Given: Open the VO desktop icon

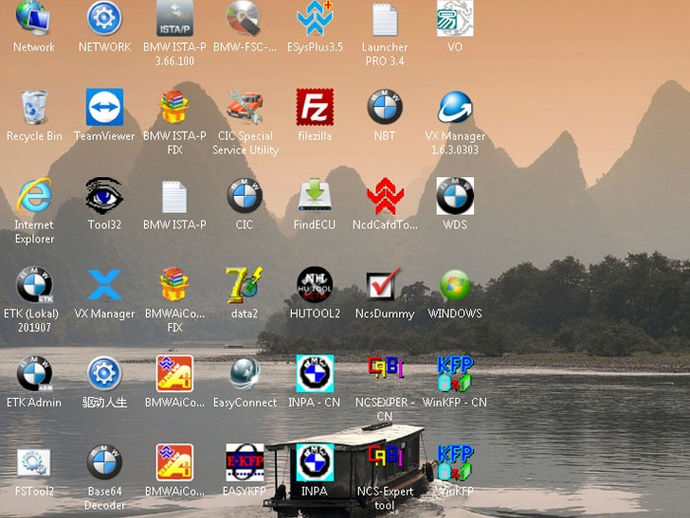Looking at the screenshot, I should point(455,18).
